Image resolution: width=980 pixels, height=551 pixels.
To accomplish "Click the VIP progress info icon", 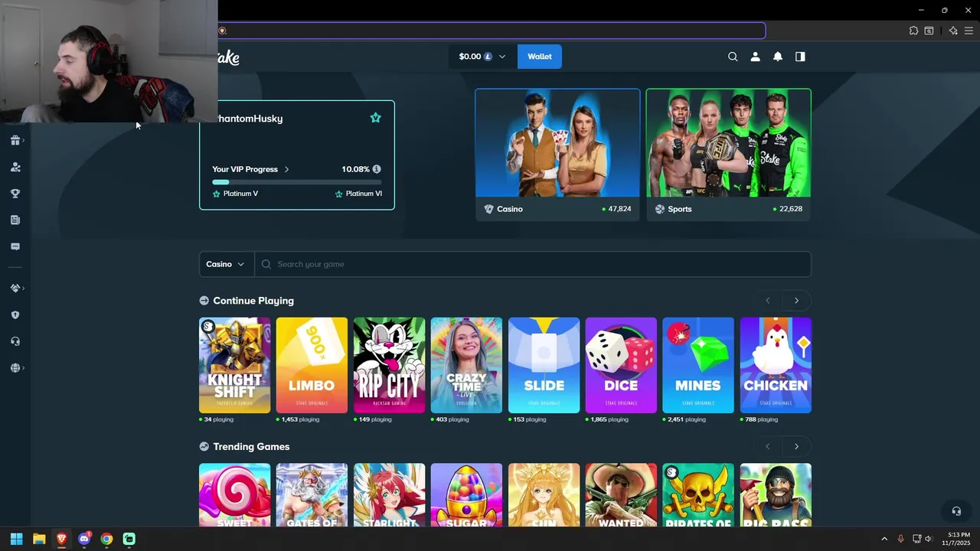I will pos(376,169).
